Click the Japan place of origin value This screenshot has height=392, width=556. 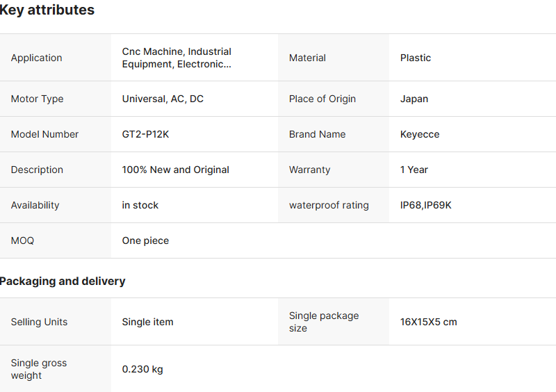click(x=414, y=99)
